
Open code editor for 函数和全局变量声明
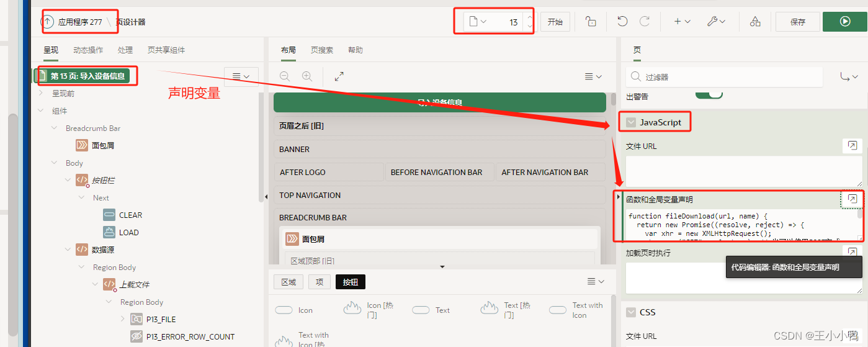coord(852,199)
